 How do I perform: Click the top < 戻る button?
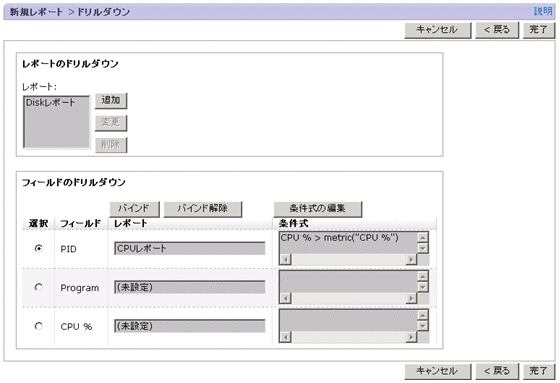click(497, 30)
